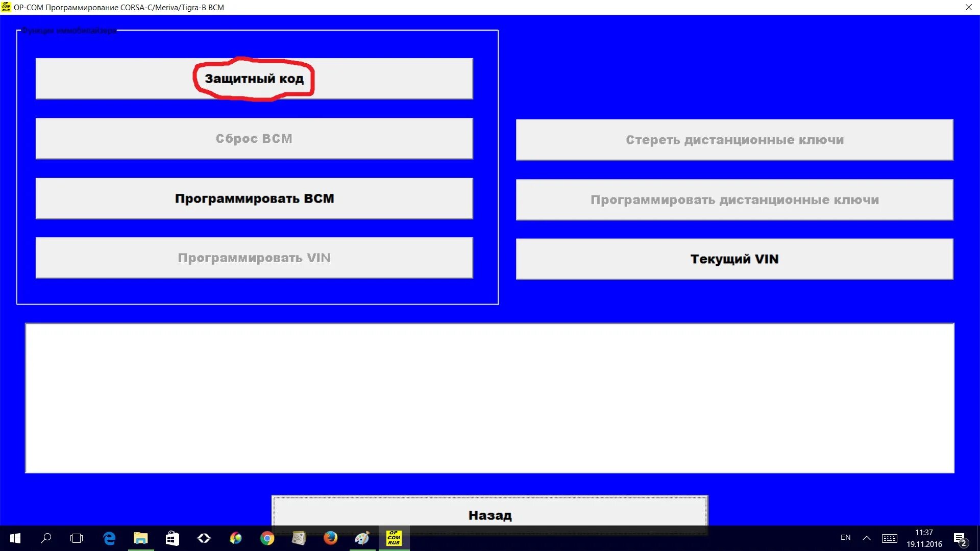The image size is (980, 551).
Task: Open the colorful swirl app on taskbar
Action: pos(236,538)
